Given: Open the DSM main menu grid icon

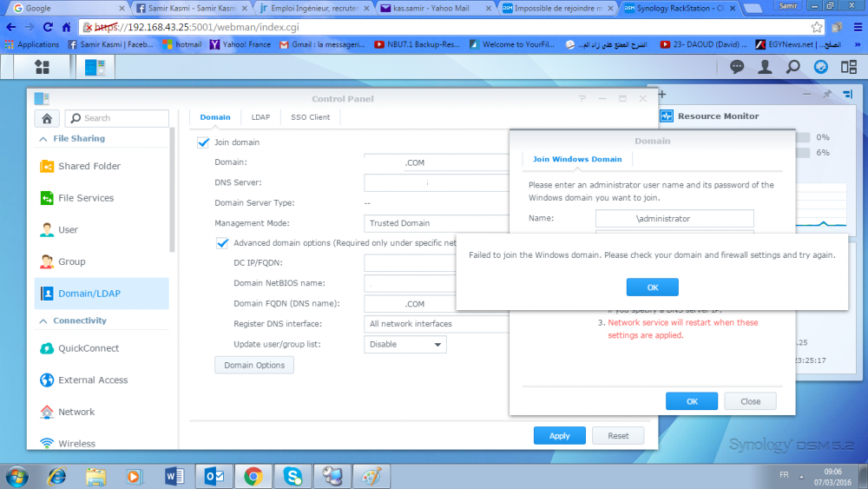Looking at the screenshot, I should (42, 67).
